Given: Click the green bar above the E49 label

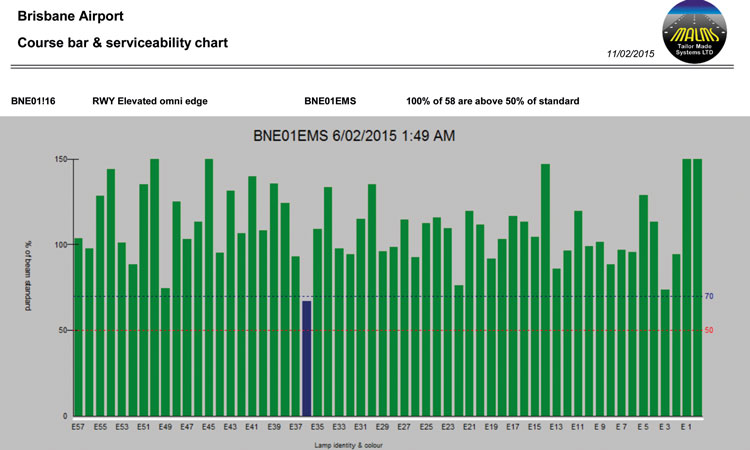Looking at the screenshot, I should pos(165,352).
